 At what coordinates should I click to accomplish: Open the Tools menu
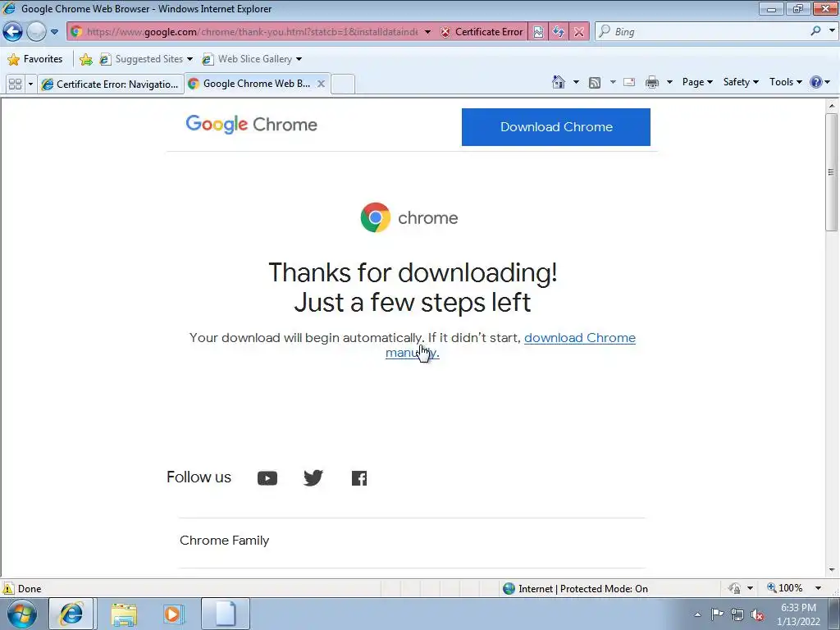click(x=785, y=82)
